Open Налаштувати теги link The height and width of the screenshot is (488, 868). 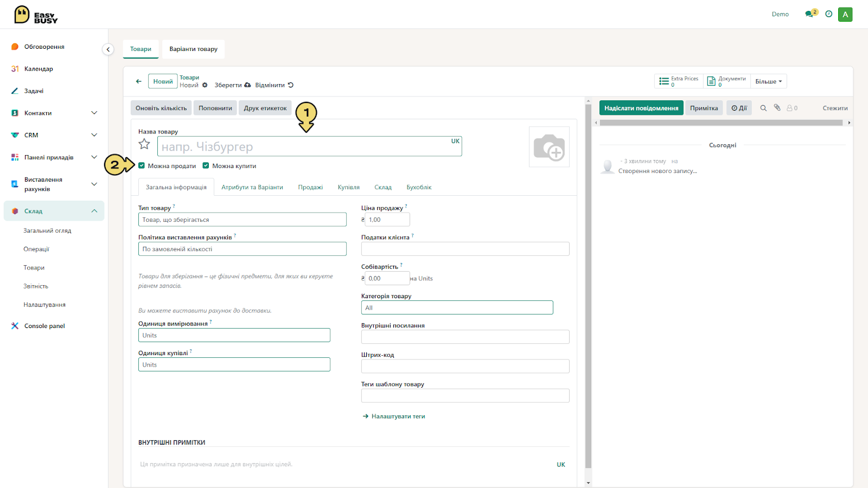pos(394,416)
